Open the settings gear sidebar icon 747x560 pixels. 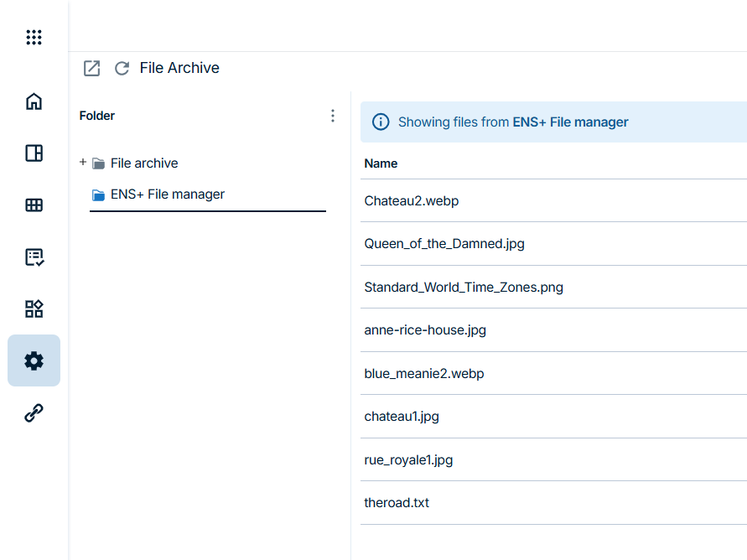[x=34, y=360]
